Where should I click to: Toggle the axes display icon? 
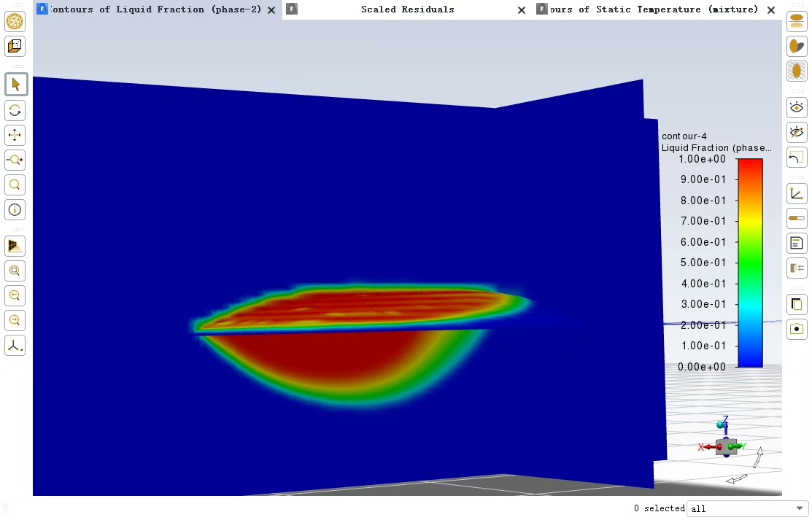point(797,194)
